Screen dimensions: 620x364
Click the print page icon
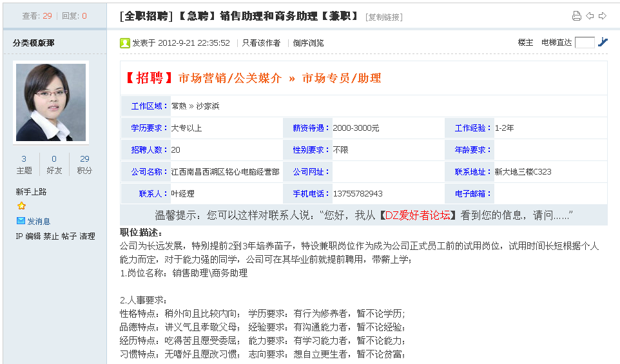(577, 16)
